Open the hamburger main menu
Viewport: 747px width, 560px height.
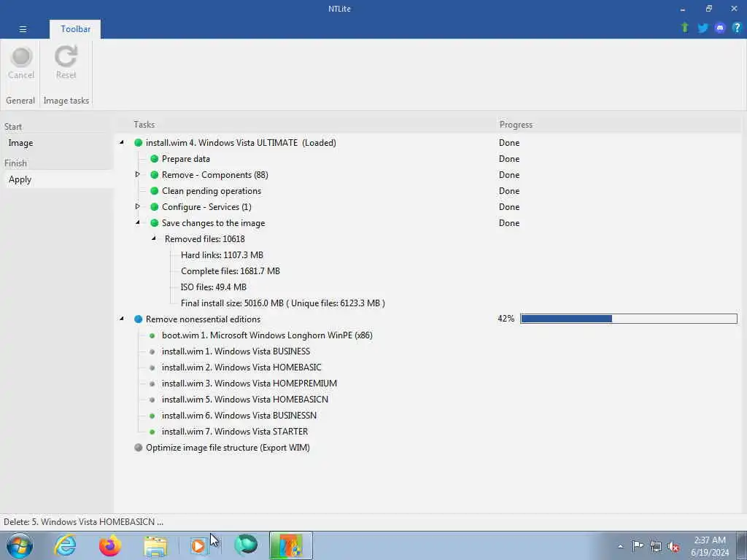click(23, 29)
